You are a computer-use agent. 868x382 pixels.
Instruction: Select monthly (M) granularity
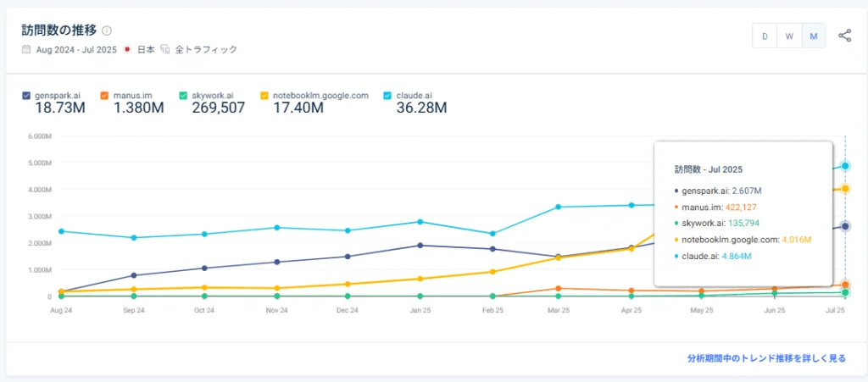[x=814, y=36]
